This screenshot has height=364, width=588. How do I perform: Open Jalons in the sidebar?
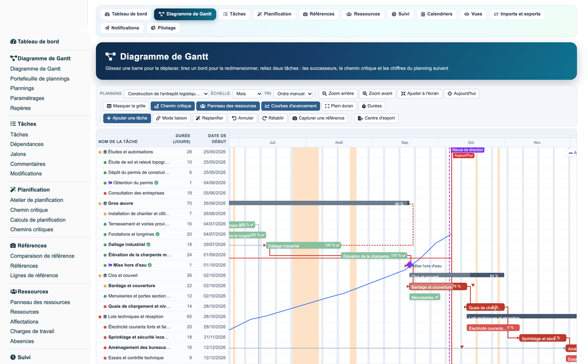point(18,154)
